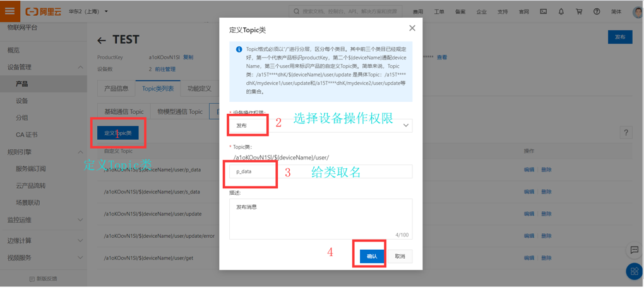Click 删除 for the user/get topic

click(546, 259)
